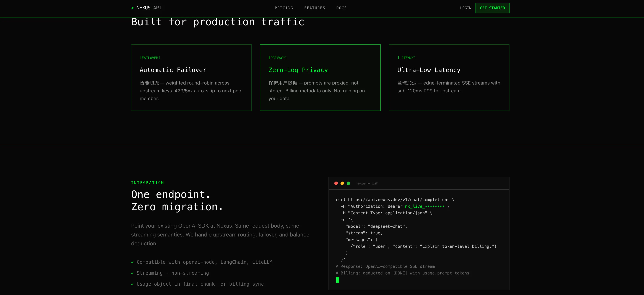
Task: Click the checkmark beside 'Streaming + non-streaming'
Action: 132,273
